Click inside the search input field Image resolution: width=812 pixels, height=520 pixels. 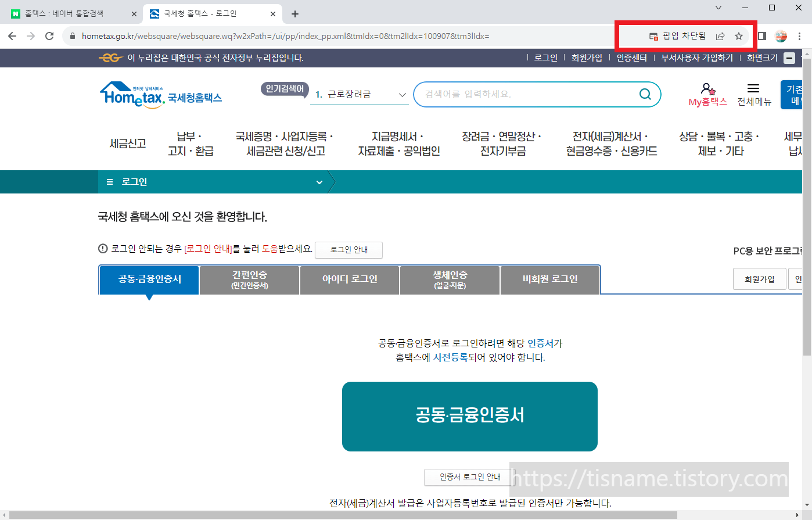[x=523, y=94]
